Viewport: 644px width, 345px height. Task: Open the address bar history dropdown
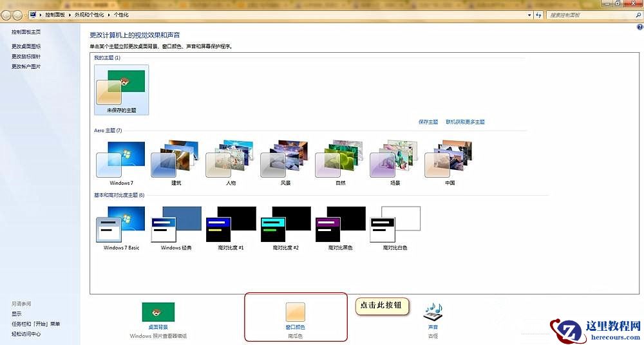pyautogui.click(x=529, y=15)
